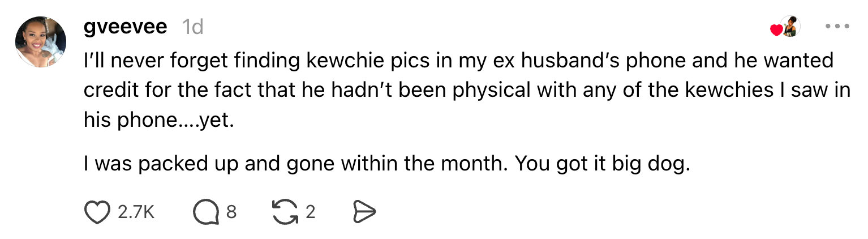The width and height of the screenshot is (868, 239).
Task: Open gveevee's profile picture
Action: tap(41, 42)
